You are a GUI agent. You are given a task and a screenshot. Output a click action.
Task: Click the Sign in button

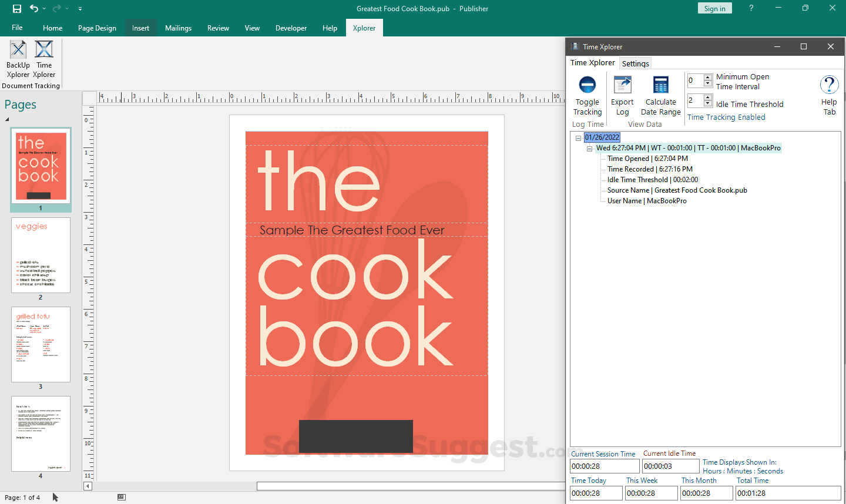[714, 8]
